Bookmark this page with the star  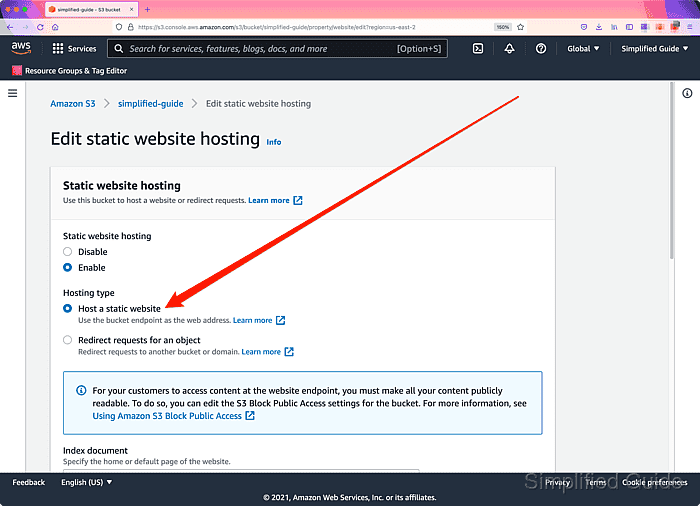point(521,27)
